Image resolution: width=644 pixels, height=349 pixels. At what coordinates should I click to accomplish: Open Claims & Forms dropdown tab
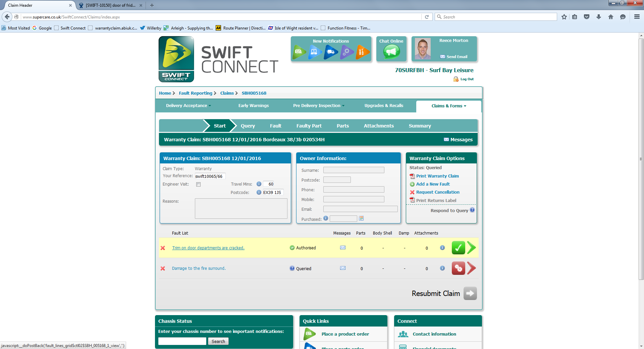click(449, 106)
